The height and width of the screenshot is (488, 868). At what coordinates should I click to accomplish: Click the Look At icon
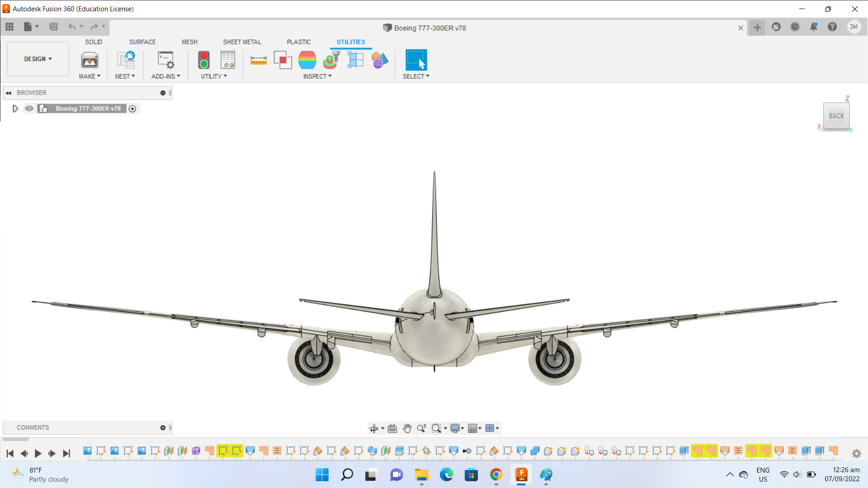392,428
